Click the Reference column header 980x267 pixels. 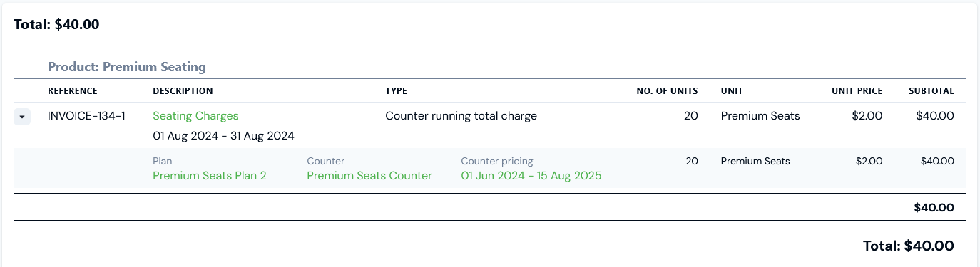[73, 91]
